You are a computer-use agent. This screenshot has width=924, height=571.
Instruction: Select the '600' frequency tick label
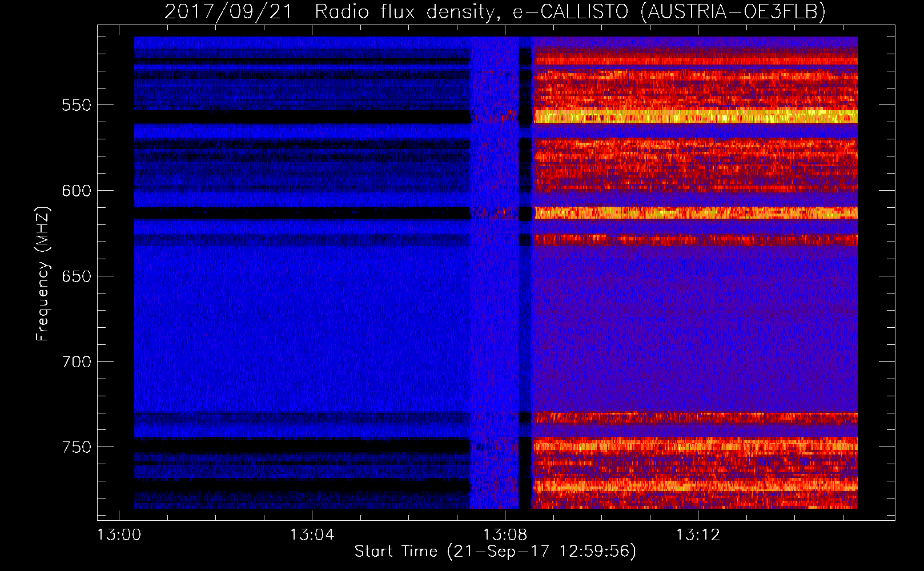(77, 191)
